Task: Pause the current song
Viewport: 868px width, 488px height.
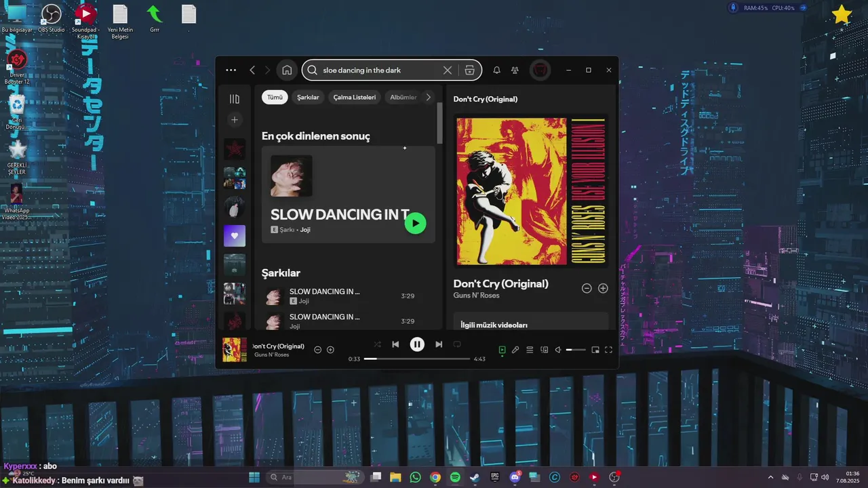Action: tap(417, 344)
